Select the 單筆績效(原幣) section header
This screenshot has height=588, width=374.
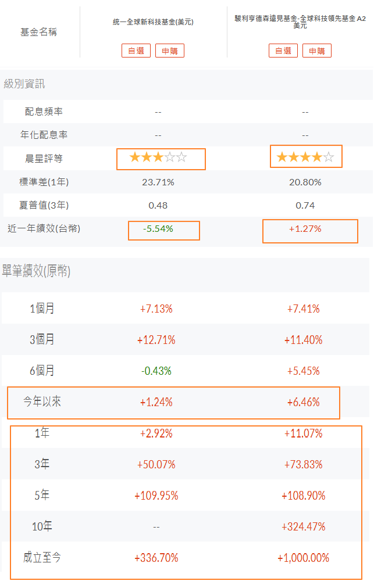pyautogui.click(x=36, y=271)
